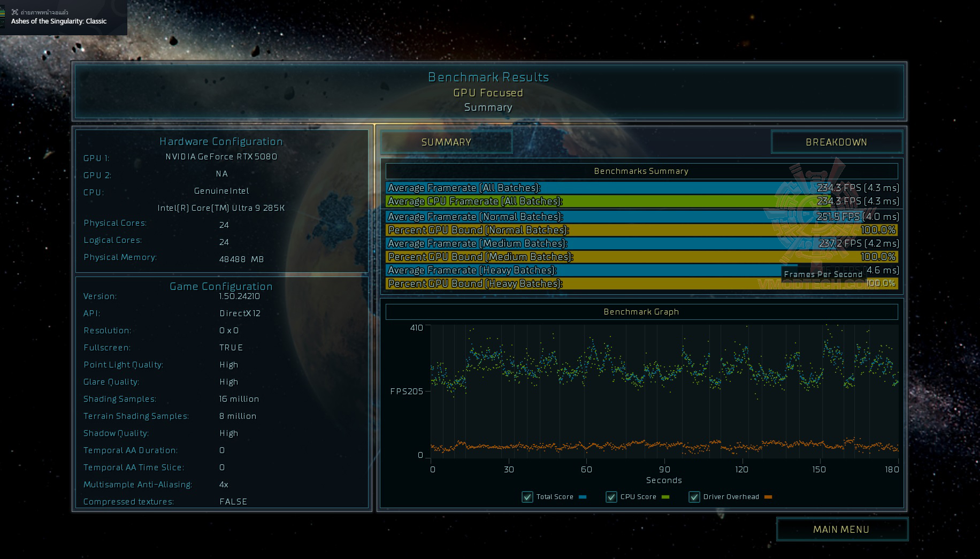Click the 4x Multisample Anti-Aliasing value
This screenshot has height=559, width=980.
click(x=224, y=485)
